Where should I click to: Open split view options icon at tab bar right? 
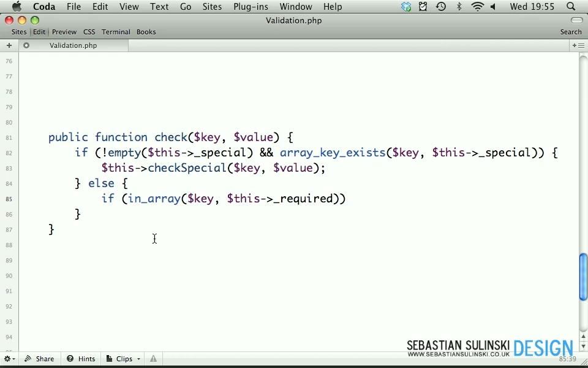[578, 45]
